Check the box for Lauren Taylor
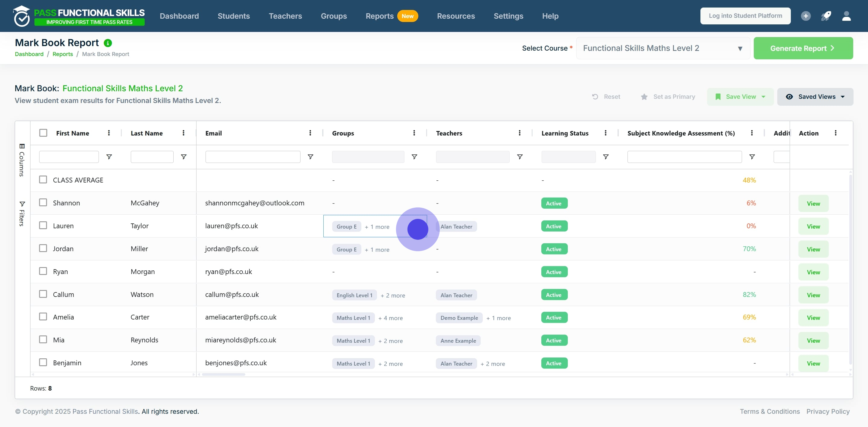Screen dimensions: 868x427 [x=43, y=225]
